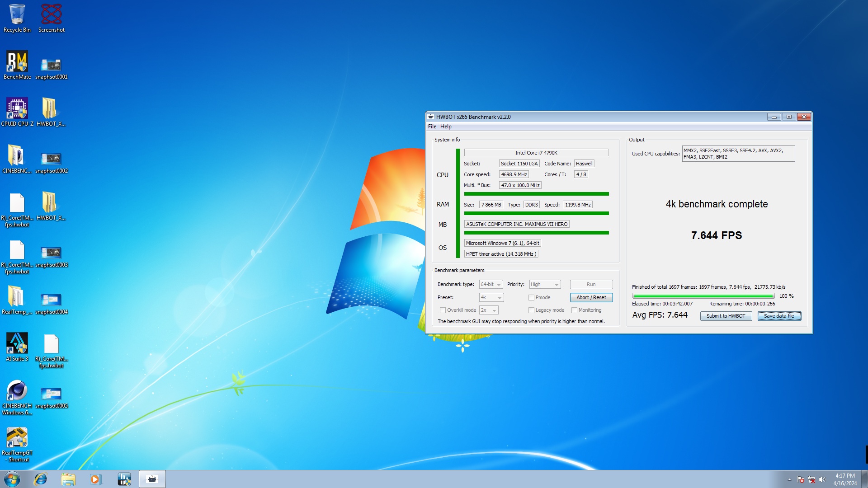Open the Help menu

[x=446, y=127]
